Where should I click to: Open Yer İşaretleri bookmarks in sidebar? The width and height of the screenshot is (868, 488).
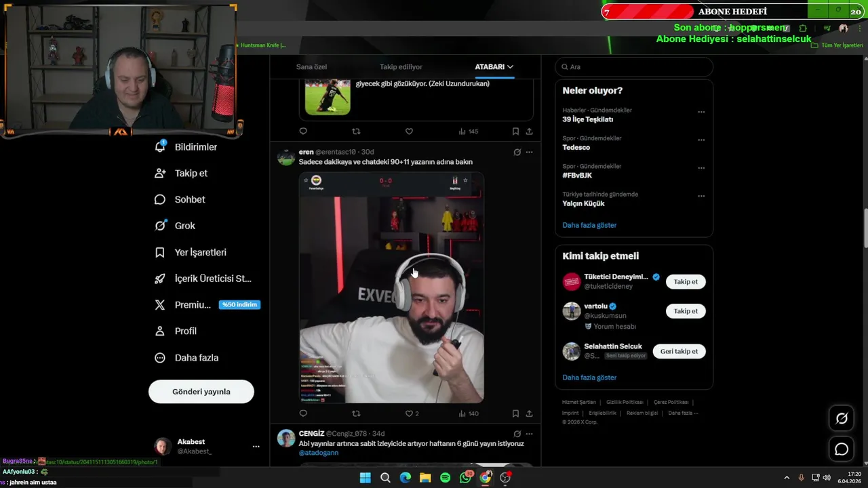tap(191, 252)
